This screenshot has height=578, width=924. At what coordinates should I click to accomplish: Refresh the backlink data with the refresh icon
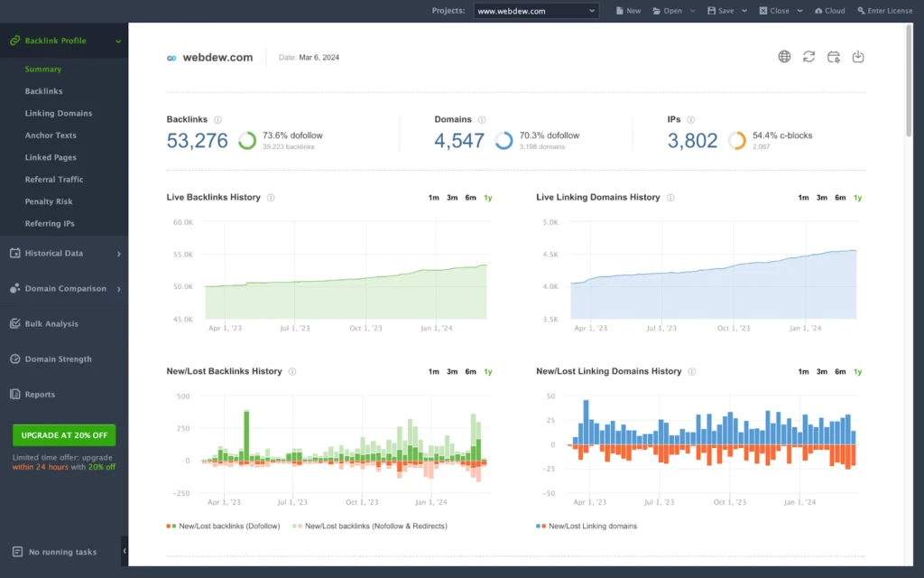[808, 56]
